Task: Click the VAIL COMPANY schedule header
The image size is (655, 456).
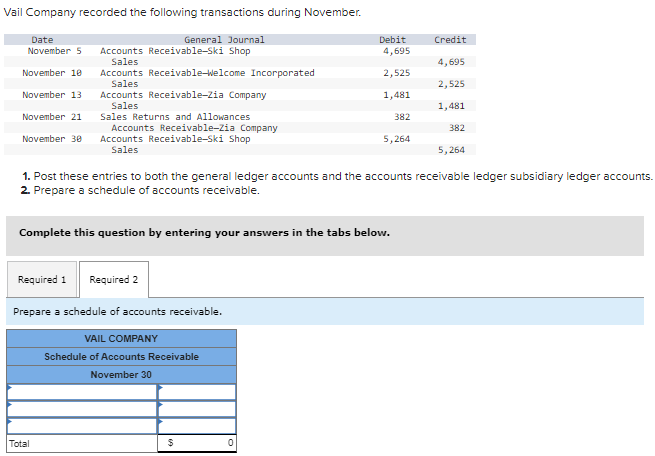Action: pyautogui.click(x=121, y=339)
